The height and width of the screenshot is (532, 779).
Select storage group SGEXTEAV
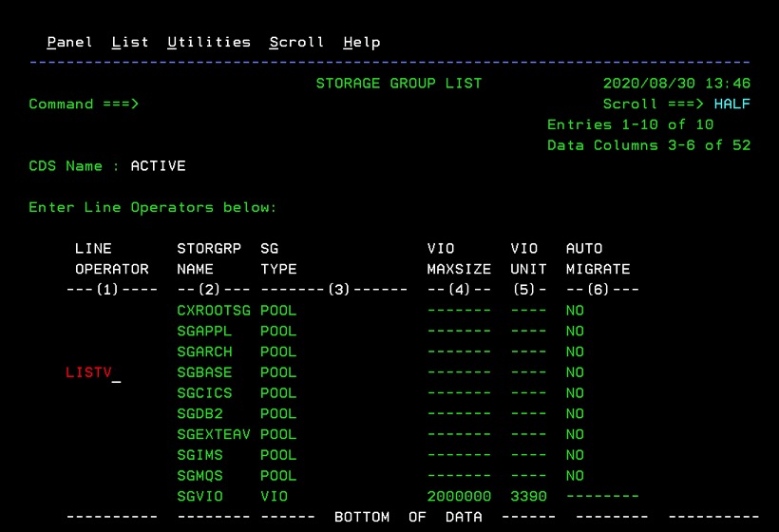pos(214,435)
